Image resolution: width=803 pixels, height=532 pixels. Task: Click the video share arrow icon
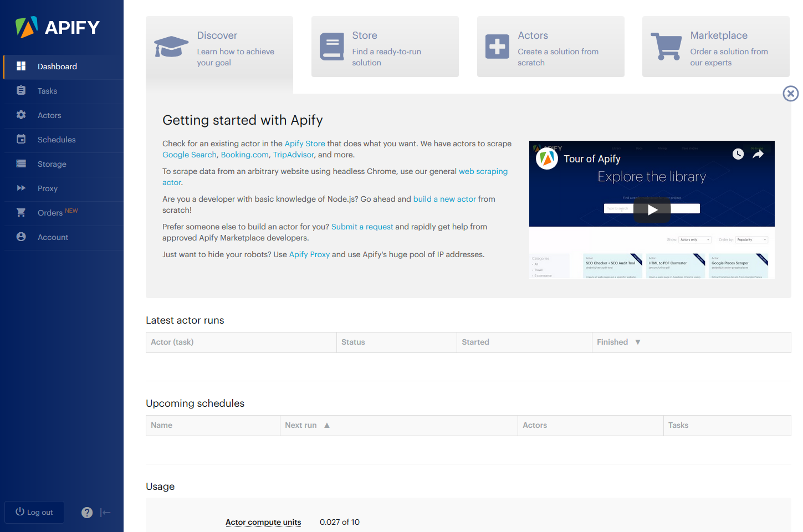[x=758, y=154]
